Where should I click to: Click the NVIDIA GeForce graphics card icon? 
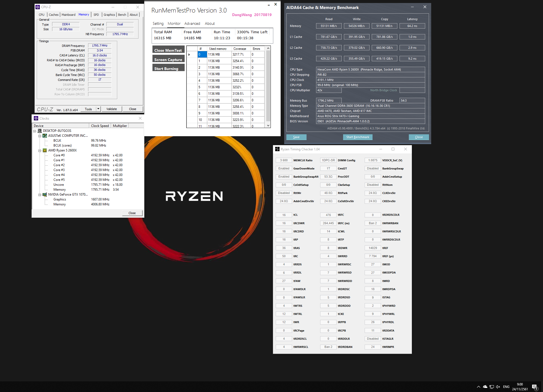(x=45, y=195)
